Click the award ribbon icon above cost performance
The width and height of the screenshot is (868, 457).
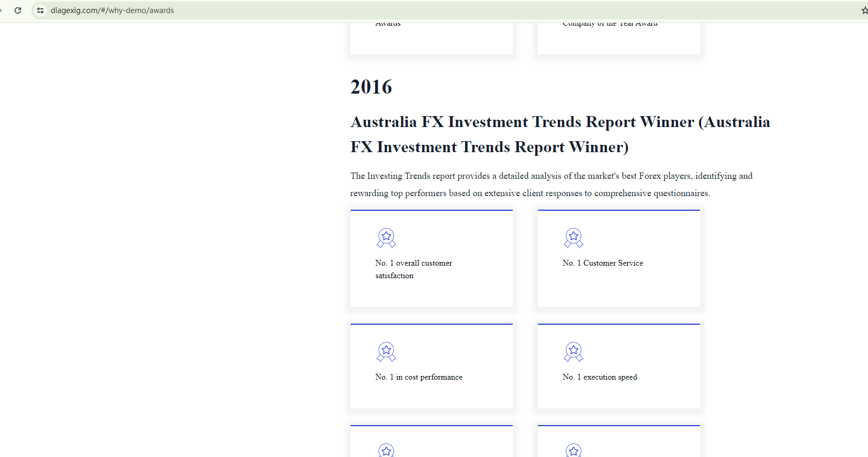click(386, 352)
